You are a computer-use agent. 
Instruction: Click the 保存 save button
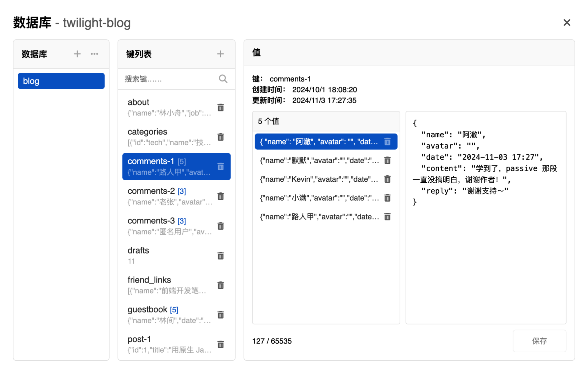coord(540,341)
